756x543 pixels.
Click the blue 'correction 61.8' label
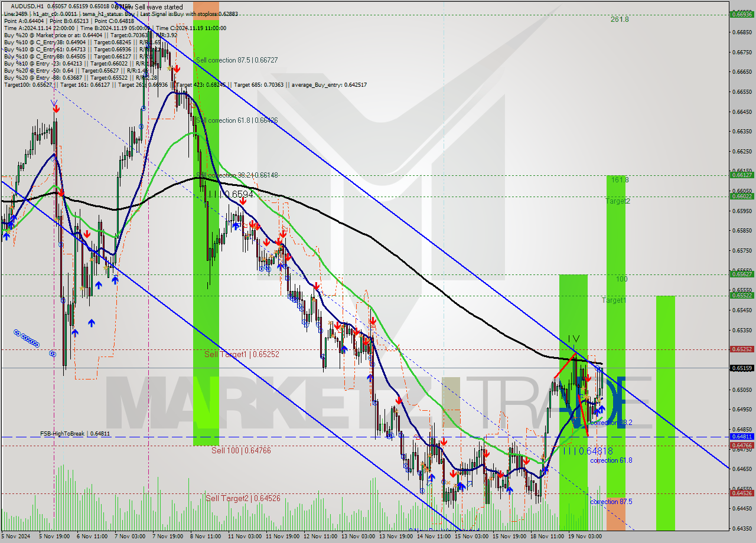(611, 460)
